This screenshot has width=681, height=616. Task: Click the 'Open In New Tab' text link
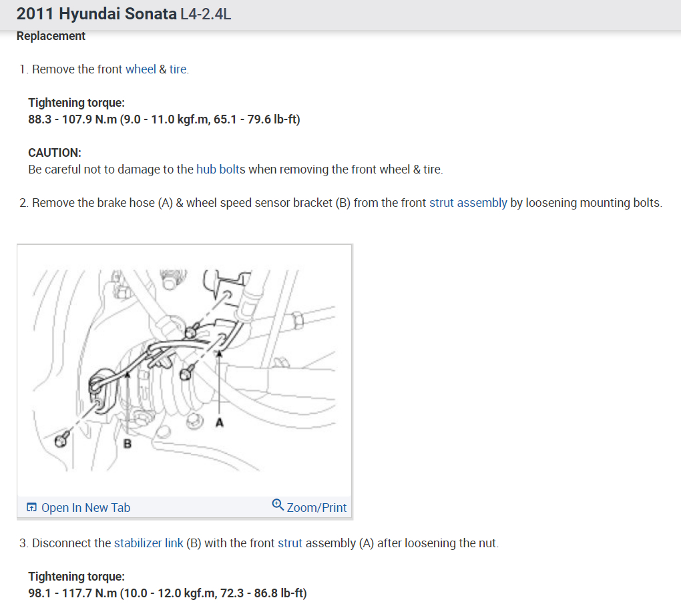(x=85, y=507)
